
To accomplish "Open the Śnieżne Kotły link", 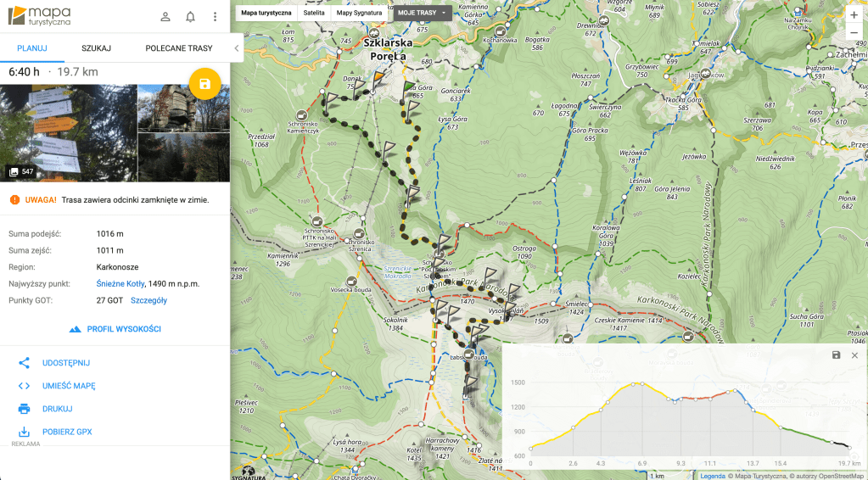I will 120,284.
